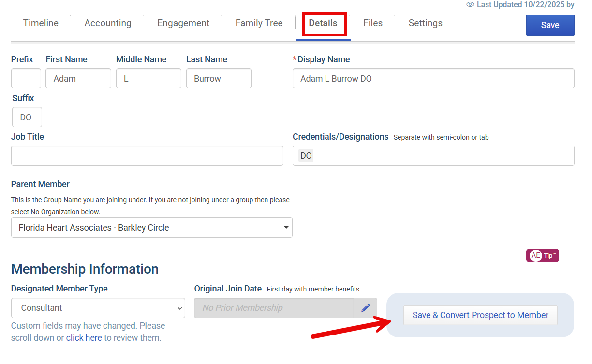Click the 'Last Updated 10/22/2025 by' text
This screenshot has height=364, width=592.
click(x=525, y=5)
